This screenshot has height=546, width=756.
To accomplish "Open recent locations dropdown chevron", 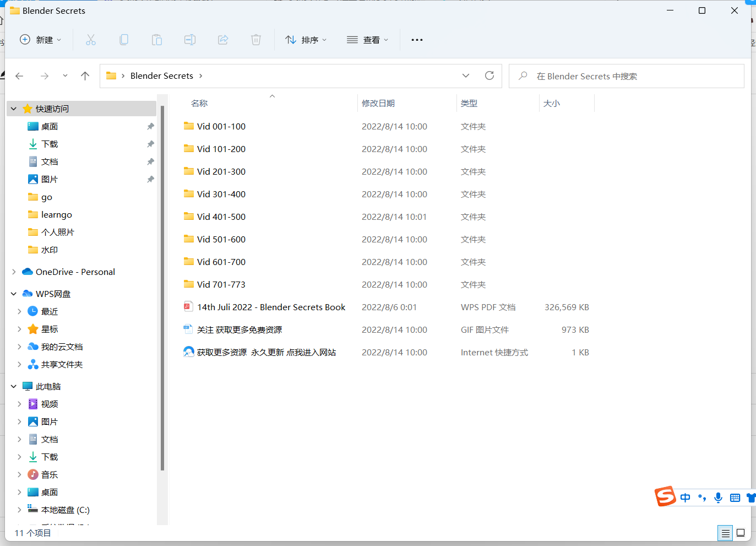I will coord(65,76).
